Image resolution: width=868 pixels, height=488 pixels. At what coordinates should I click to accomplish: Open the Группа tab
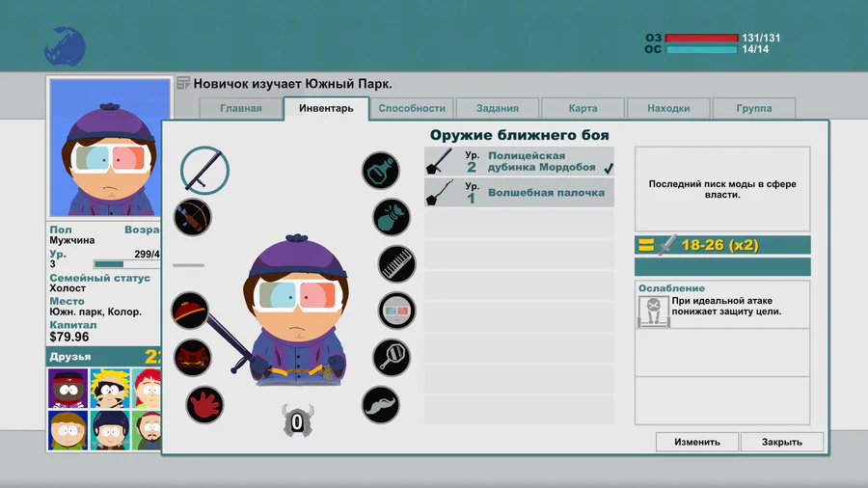click(754, 108)
